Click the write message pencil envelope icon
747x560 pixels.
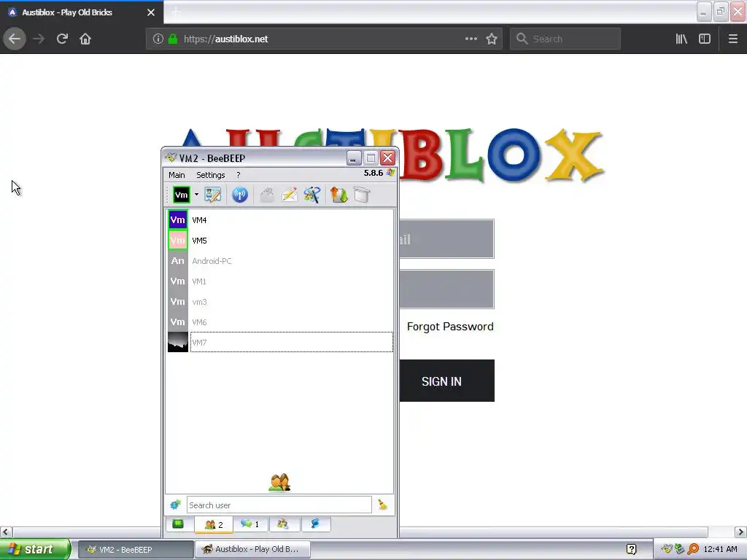(x=289, y=195)
